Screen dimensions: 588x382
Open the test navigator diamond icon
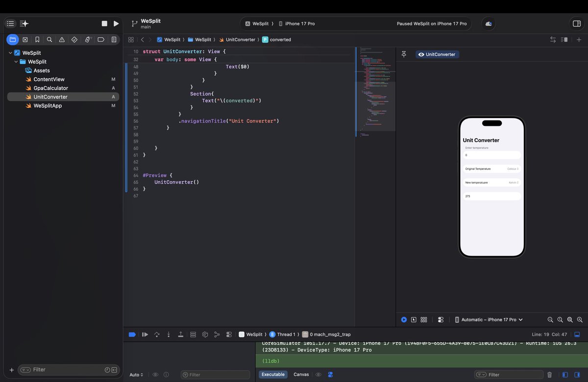74,40
